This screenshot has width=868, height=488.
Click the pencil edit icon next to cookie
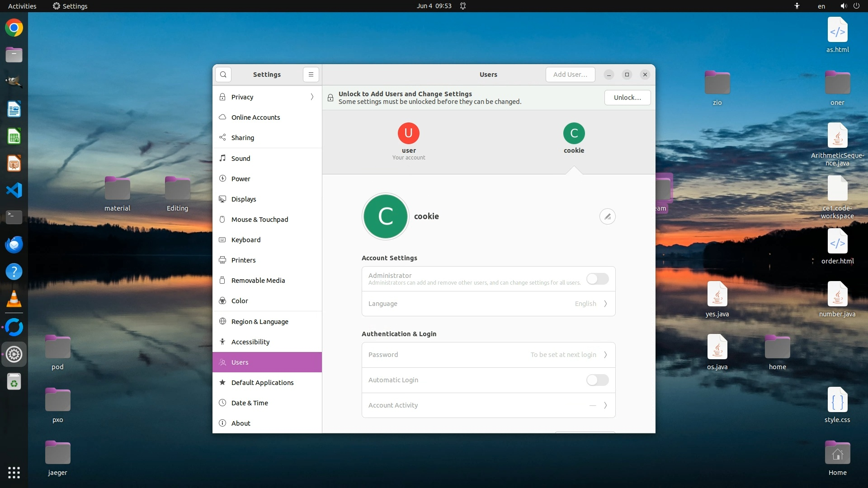tap(607, 216)
